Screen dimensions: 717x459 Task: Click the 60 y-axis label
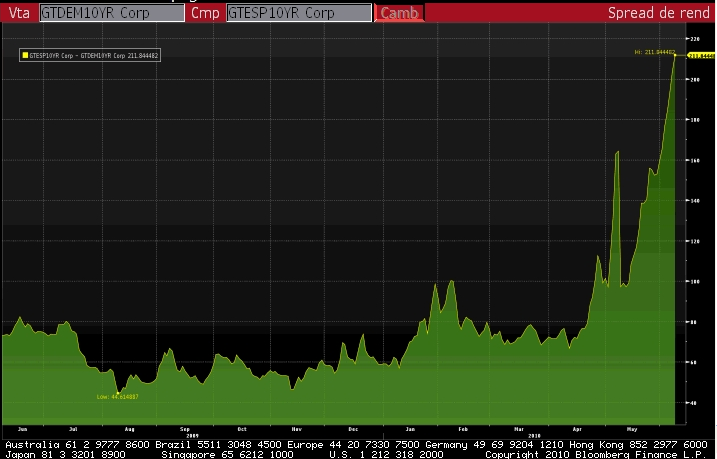pos(694,362)
